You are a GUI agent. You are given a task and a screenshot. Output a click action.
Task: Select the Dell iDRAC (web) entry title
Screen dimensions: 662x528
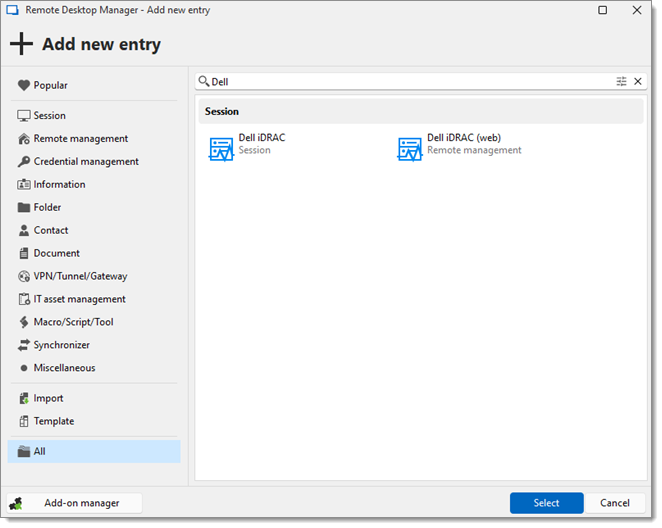coord(464,138)
